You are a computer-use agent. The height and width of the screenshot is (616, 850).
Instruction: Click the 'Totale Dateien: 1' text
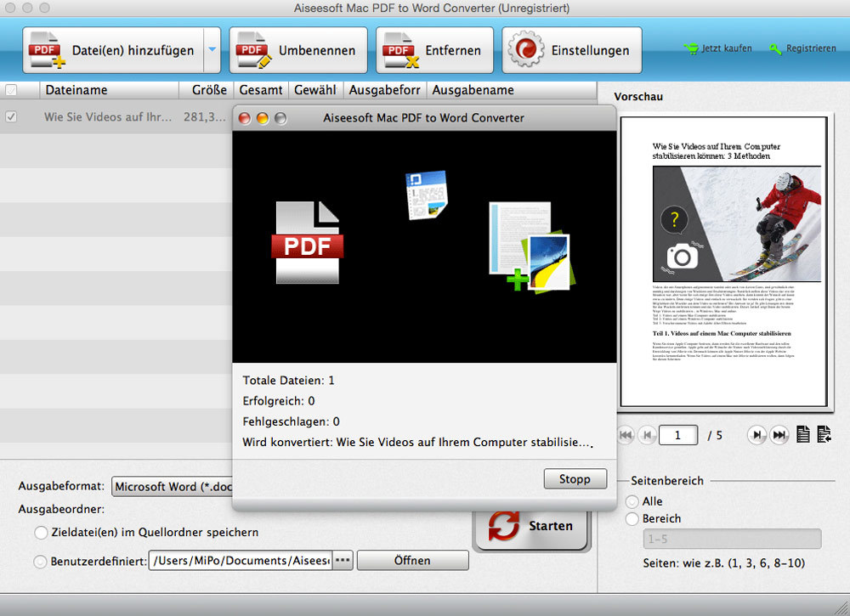click(288, 381)
